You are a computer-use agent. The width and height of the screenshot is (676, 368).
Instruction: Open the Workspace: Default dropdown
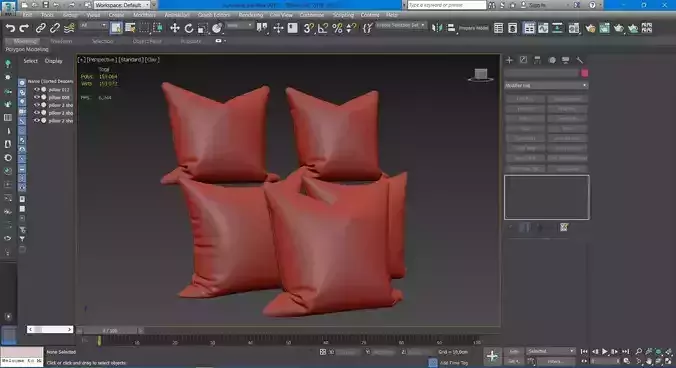click(x=122, y=5)
